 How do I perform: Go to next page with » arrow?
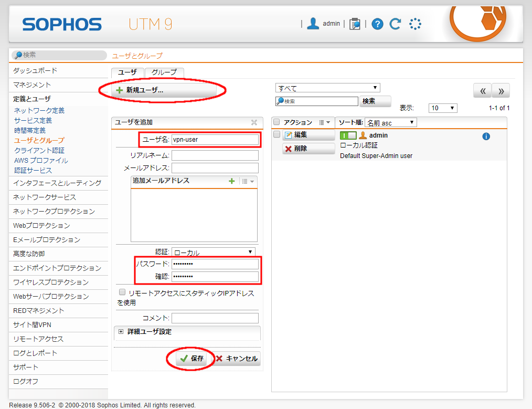[x=501, y=91]
